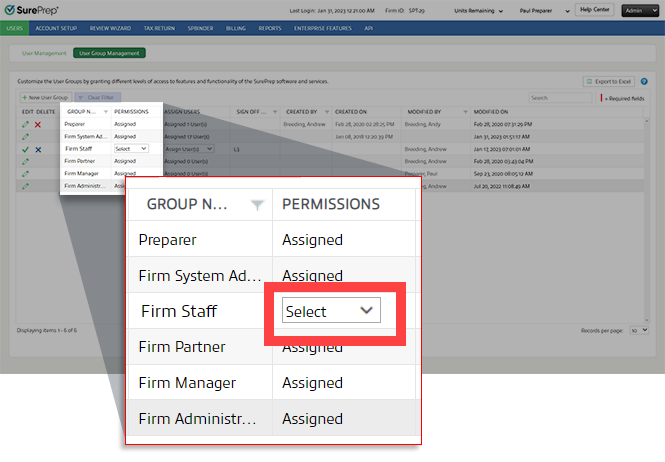Click 'Breeding, Andy' modified by cell

422,124
